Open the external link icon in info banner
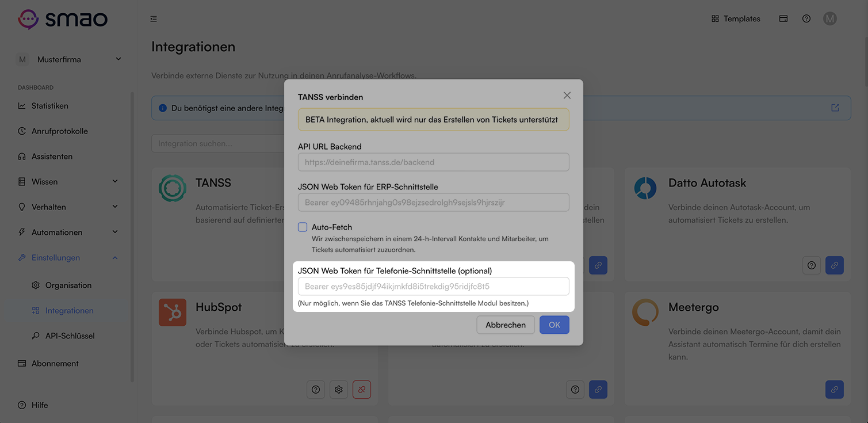Viewport: 868px width, 423px height. tap(835, 108)
